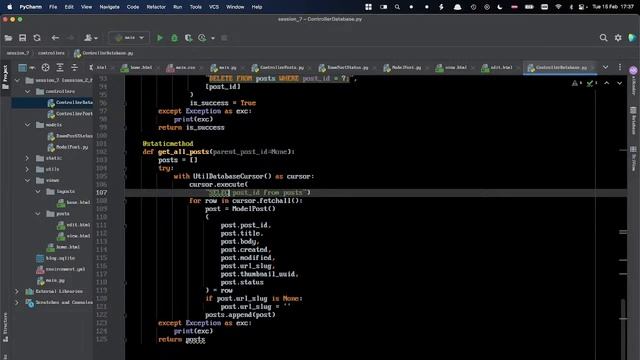Image resolution: width=640 pixels, height=360 pixels.
Task: Open the SciView tool window on right stripe
Action: (x=633, y=159)
